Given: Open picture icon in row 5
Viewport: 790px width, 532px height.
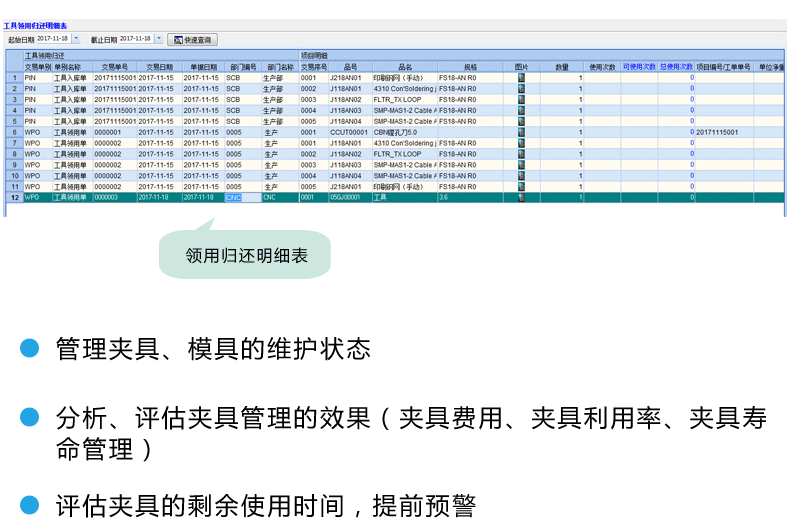Looking at the screenshot, I should [521, 121].
